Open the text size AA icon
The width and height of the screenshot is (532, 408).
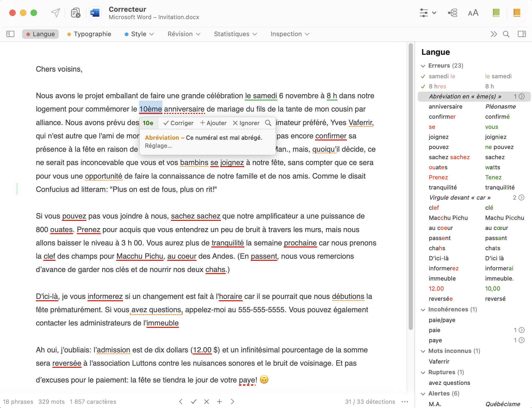click(473, 13)
